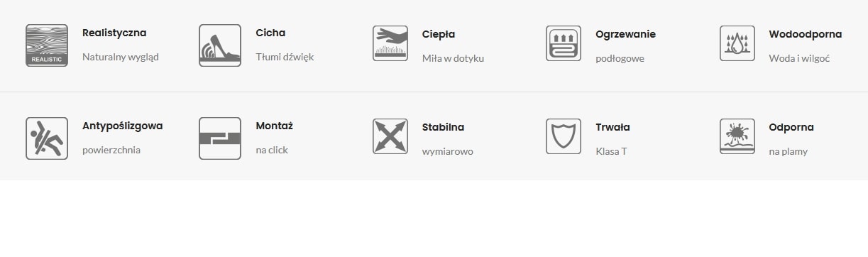Image resolution: width=868 pixels, height=257 pixels.
Task: Click the Ogrzewanie heading text
Action: [x=626, y=34]
